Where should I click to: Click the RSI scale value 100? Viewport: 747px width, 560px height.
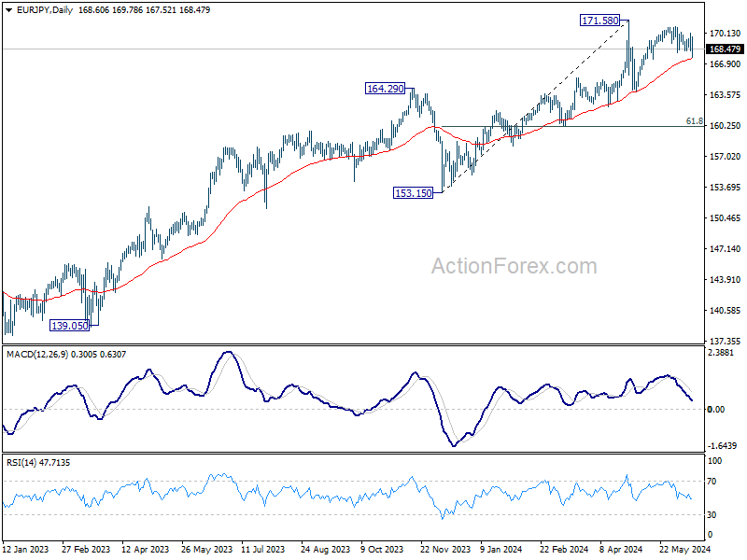[x=714, y=461]
